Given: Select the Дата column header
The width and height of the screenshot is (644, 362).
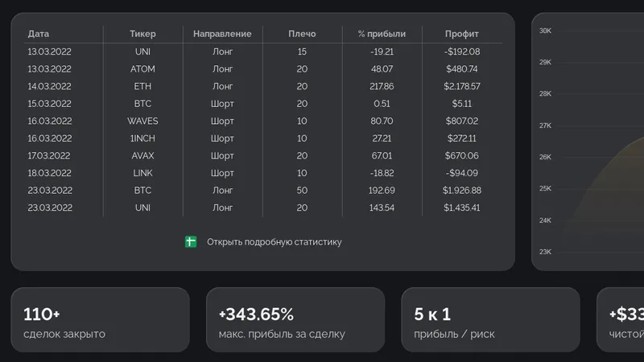Looking at the screenshot, I should coord(38,34).
